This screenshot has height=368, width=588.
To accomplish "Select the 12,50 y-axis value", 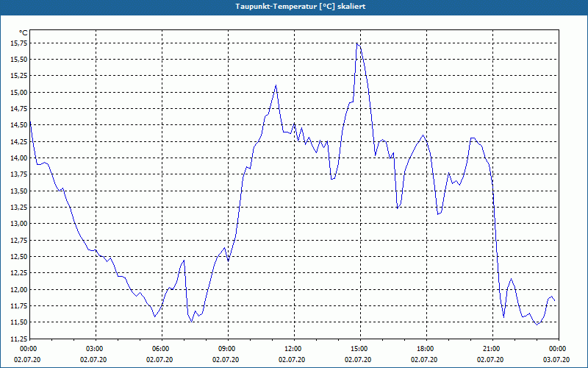I will pos(20,256).
